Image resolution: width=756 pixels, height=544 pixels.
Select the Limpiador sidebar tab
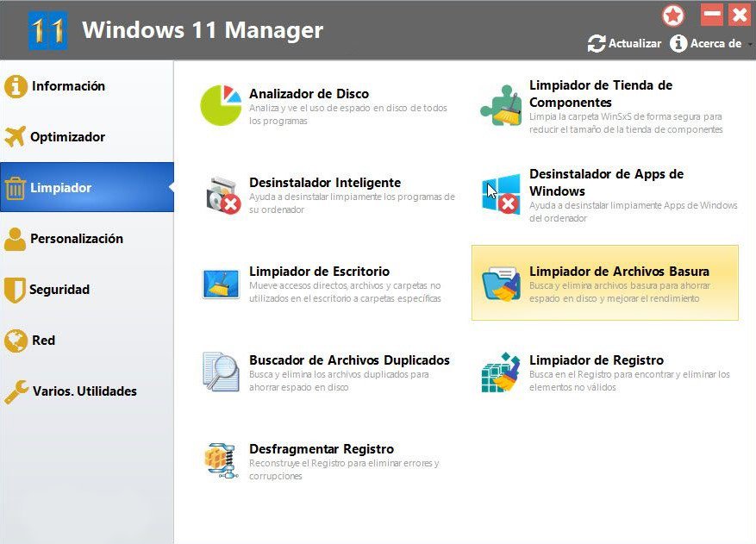87,188
